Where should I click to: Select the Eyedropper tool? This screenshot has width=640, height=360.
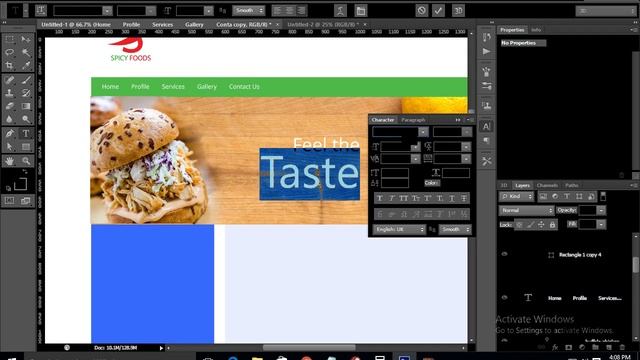click(x=26, y=65)
